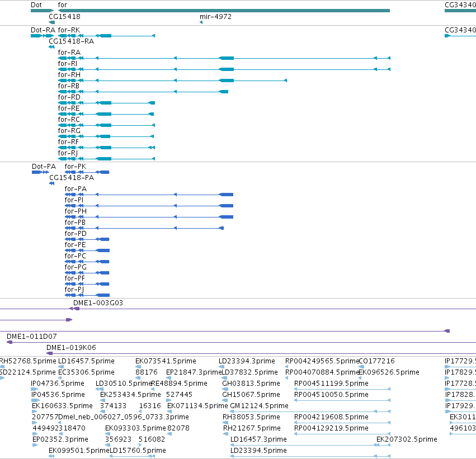Select the CG15418-PA protein label
The image size is (476, 459).
point(72,178)
